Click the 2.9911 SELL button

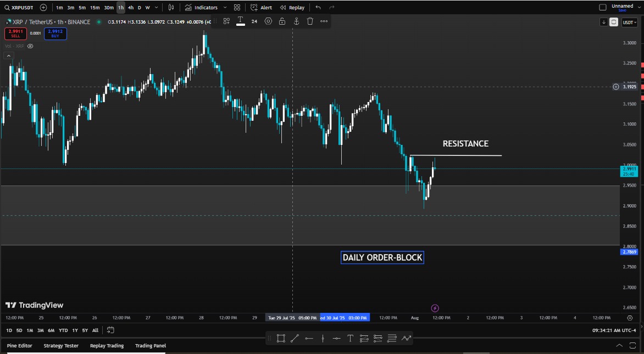[15, 33]
